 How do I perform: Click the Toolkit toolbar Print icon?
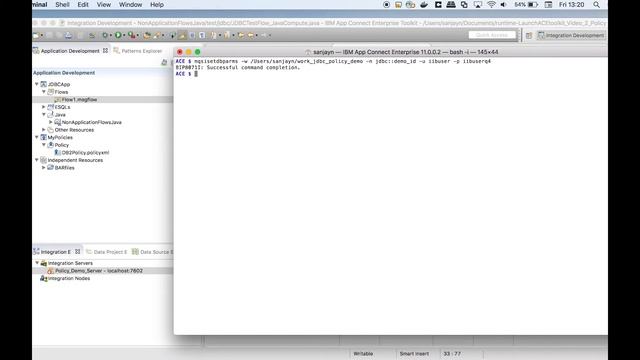(x=69, y=36)
